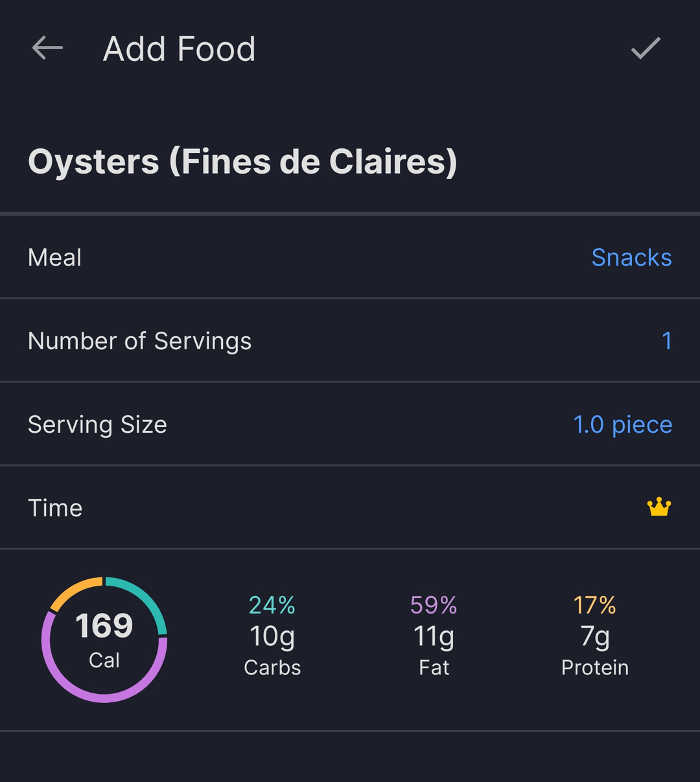700x782 pixels.
Task: Tap the 7g Protein value
Action: coord(594,636)
